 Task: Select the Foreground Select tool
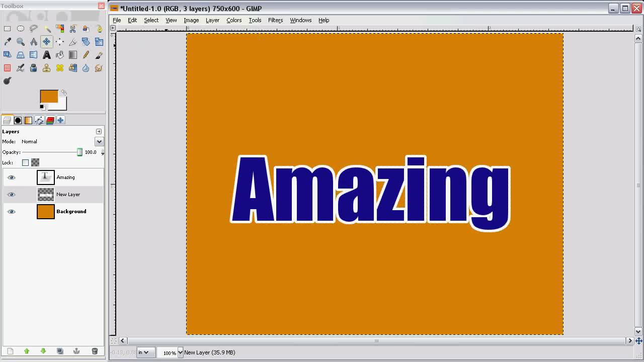click(86, 29)
